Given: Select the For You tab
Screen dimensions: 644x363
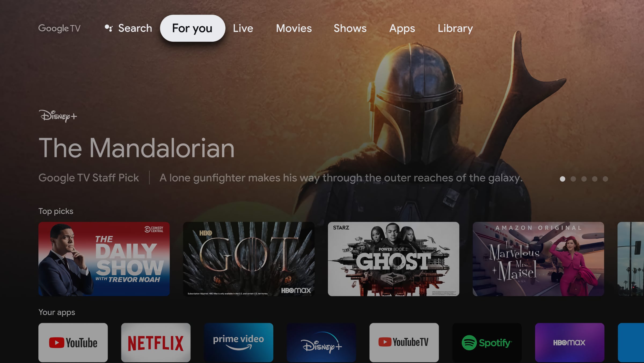Looking at the screenshot, I should pos(192,28).
